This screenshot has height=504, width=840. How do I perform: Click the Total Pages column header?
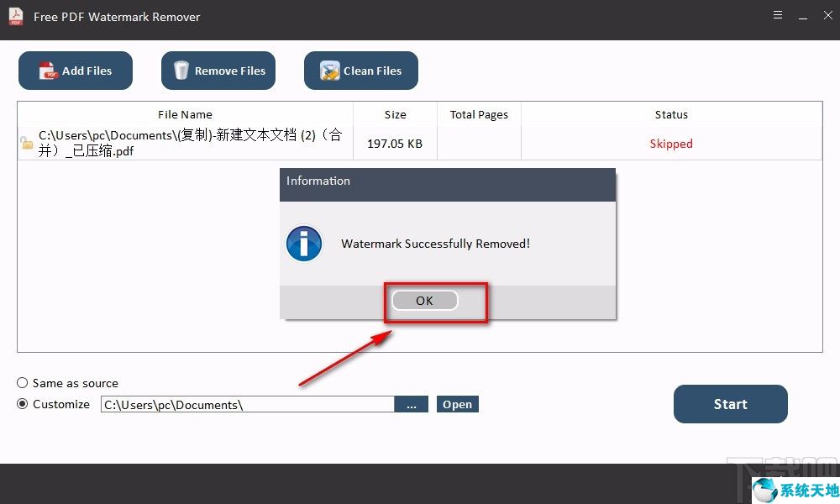(479, 114)
